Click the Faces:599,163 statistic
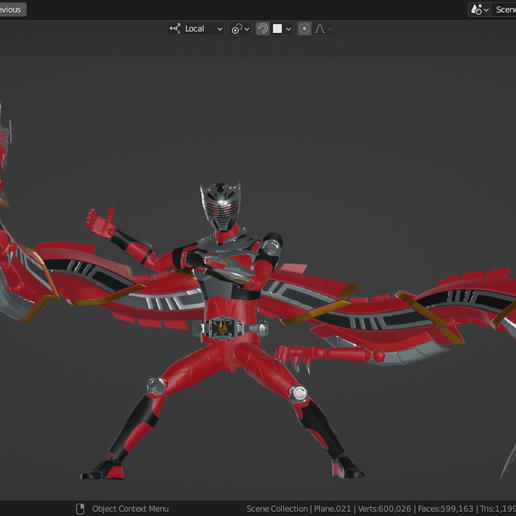 445,509
